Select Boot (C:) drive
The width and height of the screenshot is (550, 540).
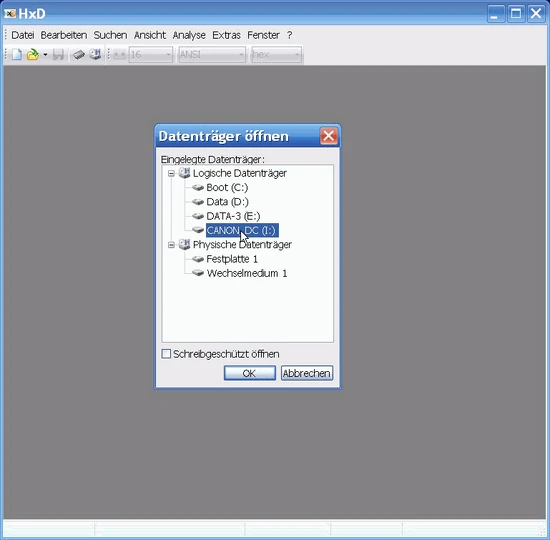(227, 188)
